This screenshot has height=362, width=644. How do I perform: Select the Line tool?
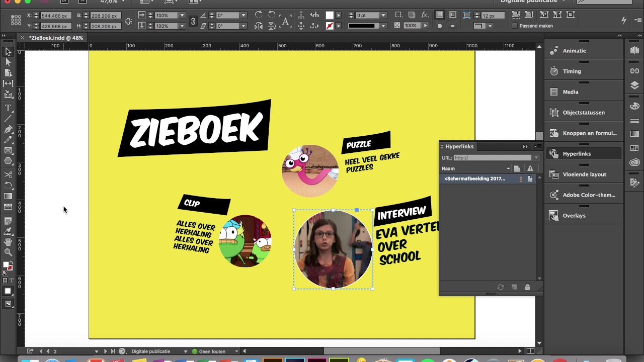[x=8, y=119]
